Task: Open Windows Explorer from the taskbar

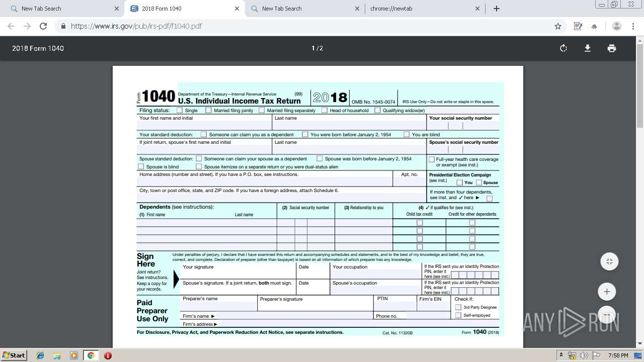Action: (57, 355)
